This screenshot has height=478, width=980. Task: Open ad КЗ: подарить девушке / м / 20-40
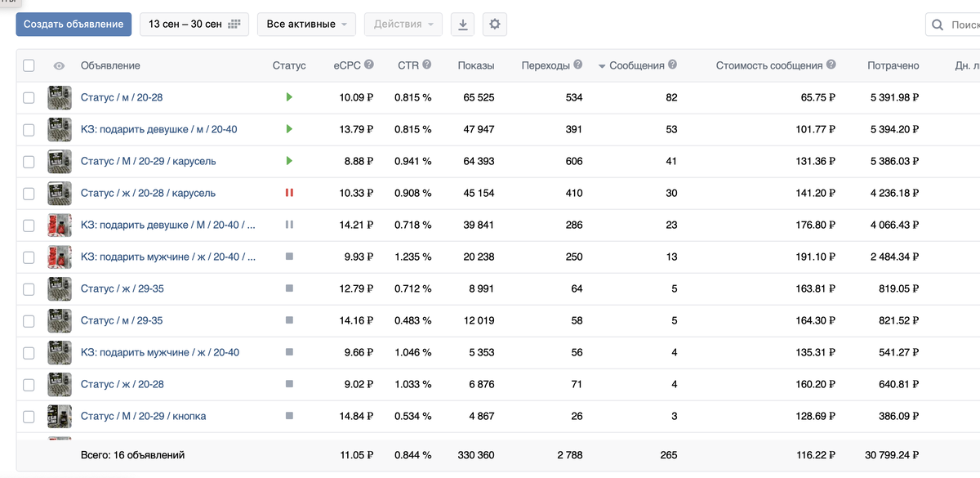(x=159, y=129)
